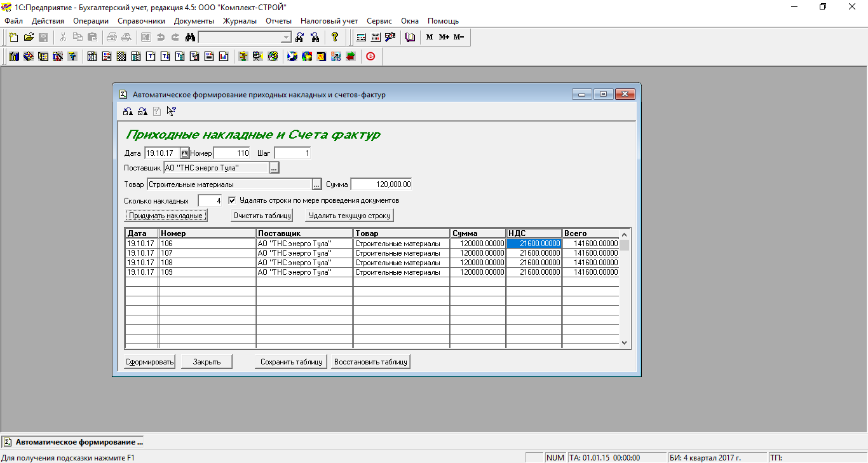Expand the search combo box dropdown arrow
Image resolution: width=868 pixels, height=463 pixels.
point(286,37)
